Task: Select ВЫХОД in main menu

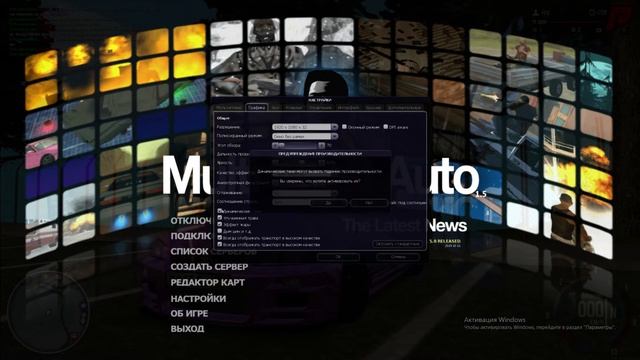Action: tap(187, 329)
